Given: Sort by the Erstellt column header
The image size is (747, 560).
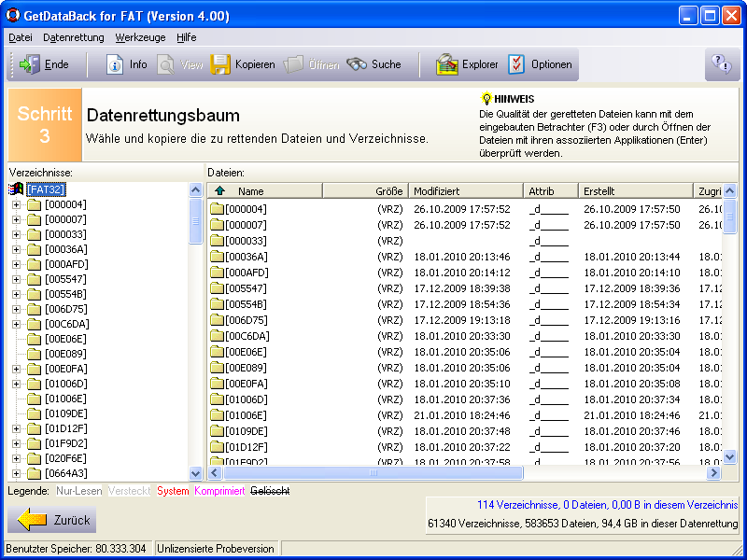Looking at the screenshot, I should [x=636, y=191].
